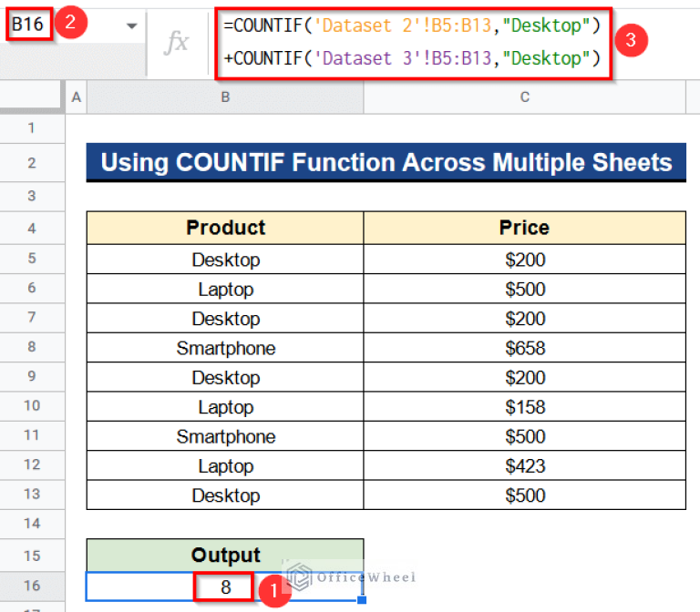Select 'Smartphone' cell in row 11

pos(225,436)
